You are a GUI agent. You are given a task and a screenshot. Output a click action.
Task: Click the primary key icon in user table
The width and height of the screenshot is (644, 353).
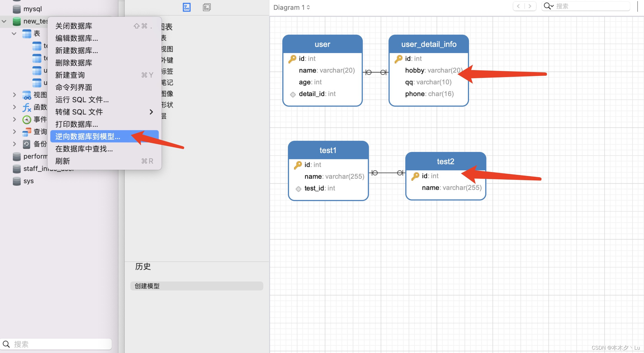[292, 59]
